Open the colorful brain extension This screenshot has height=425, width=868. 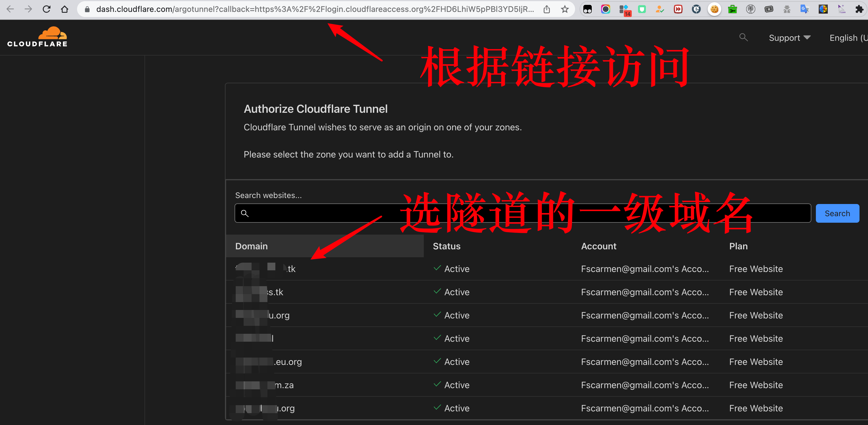(823, 9)
